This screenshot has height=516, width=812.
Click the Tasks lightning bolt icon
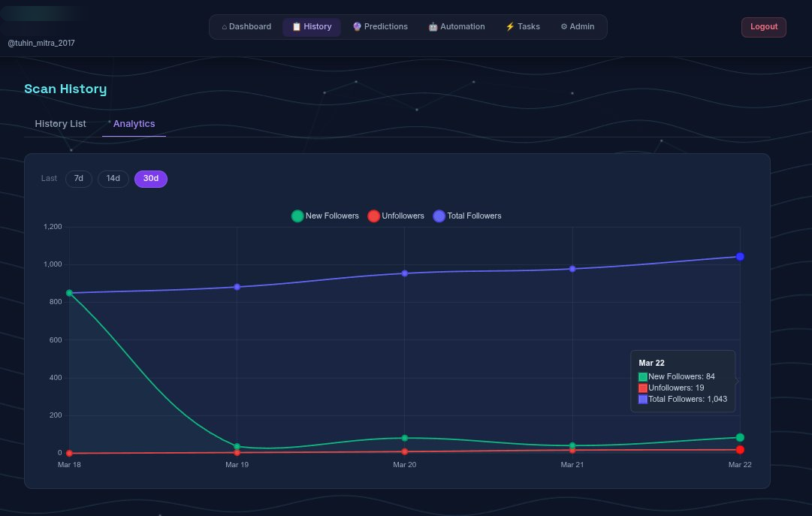[x=511, y=26]
